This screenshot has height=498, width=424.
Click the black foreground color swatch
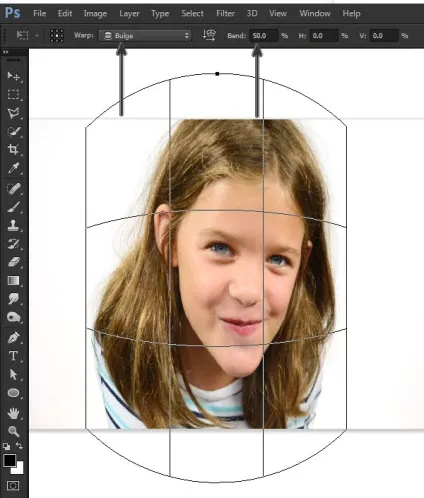coord(9,461)
